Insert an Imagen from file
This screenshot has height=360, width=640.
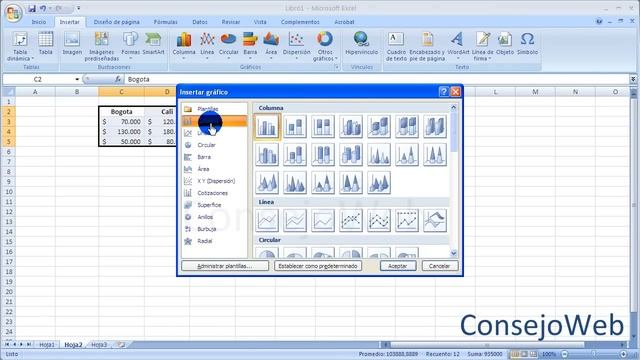[x=72, y=44]
